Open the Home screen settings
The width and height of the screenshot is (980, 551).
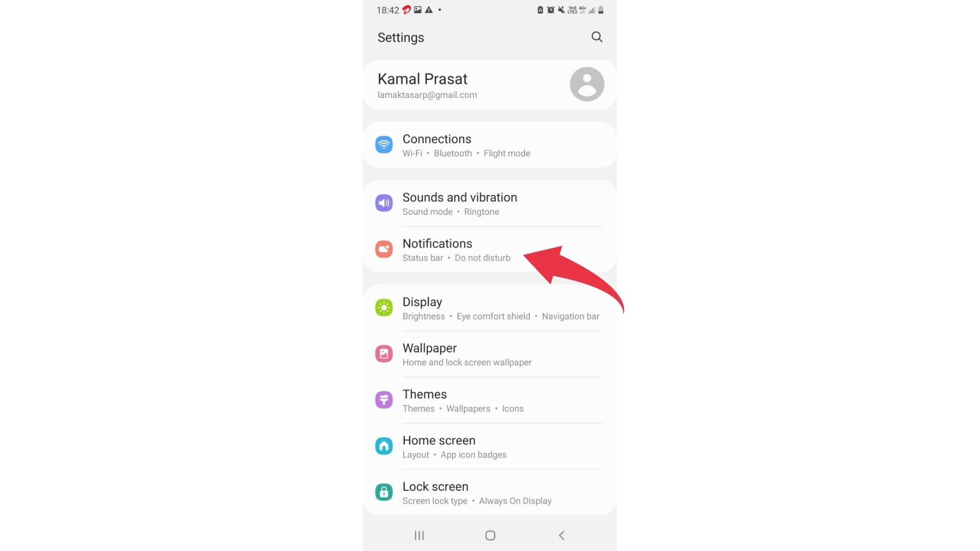[490, 446]
